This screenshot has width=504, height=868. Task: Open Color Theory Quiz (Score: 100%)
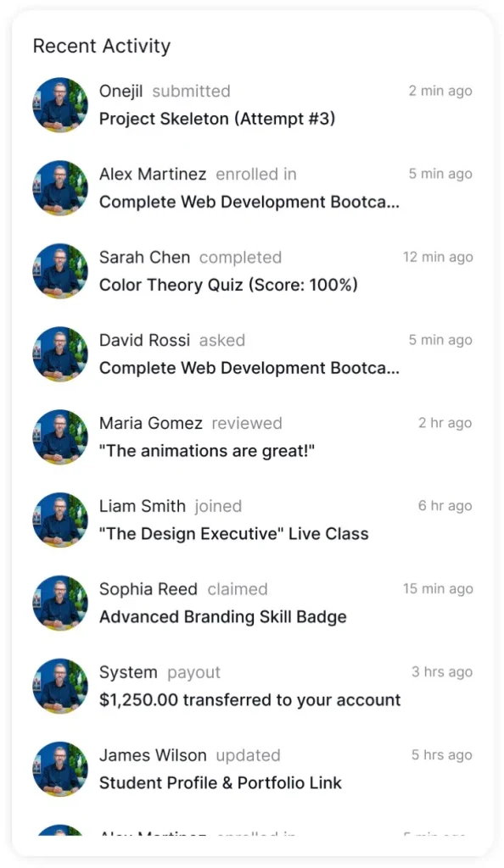[228, 285]
